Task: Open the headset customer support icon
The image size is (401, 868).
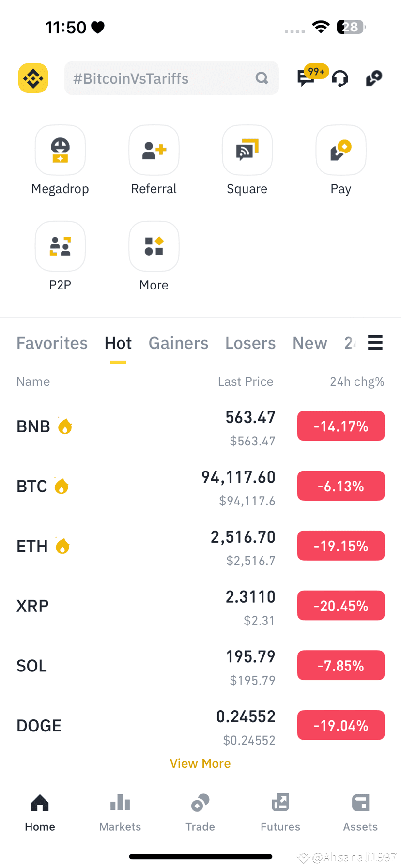Action: 340,78
